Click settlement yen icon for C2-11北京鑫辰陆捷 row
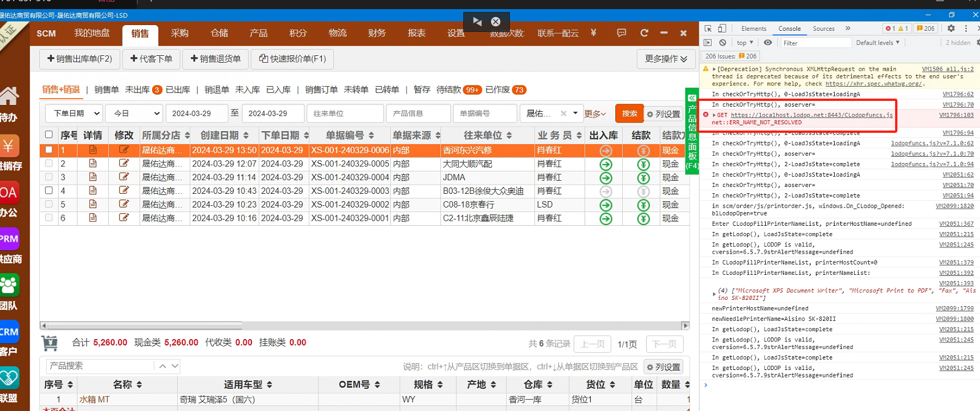The image size is (980, 411). point(643,219)
